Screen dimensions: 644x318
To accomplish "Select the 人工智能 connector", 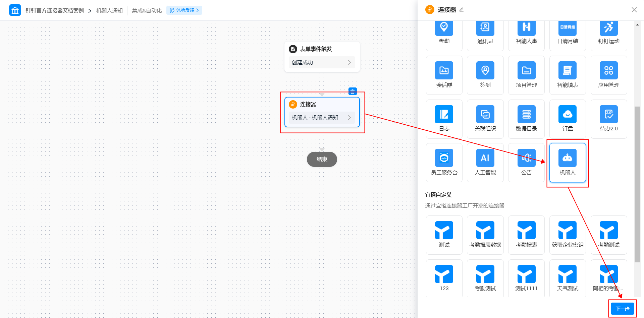I will [x=485, y=163].
